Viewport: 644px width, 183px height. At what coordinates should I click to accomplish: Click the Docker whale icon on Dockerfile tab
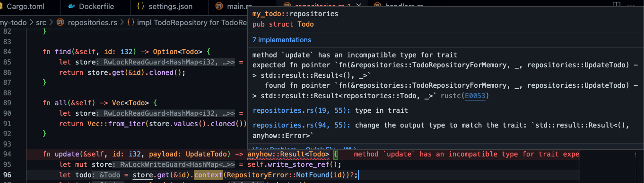click(x=71, y=7)
